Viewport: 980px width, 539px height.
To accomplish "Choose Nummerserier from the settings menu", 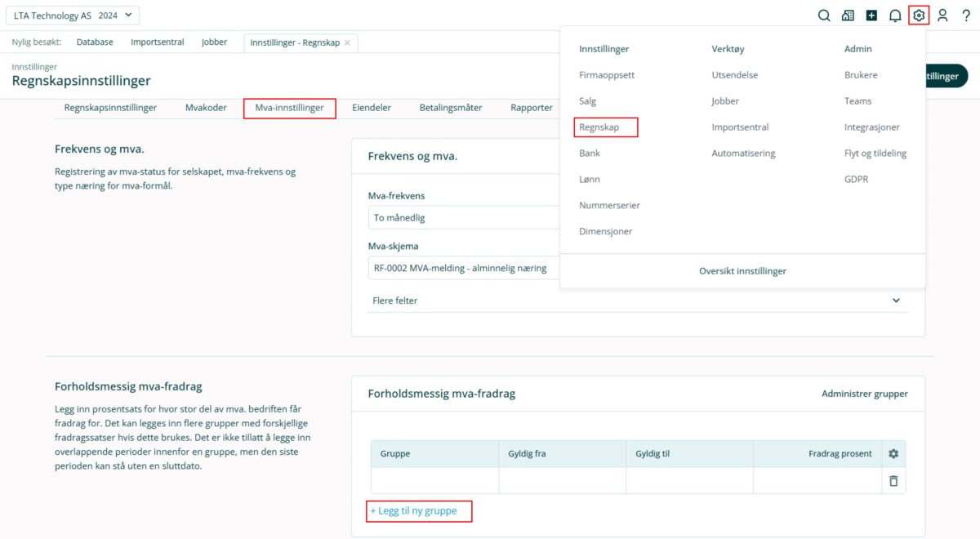I will tap(609, 206).
